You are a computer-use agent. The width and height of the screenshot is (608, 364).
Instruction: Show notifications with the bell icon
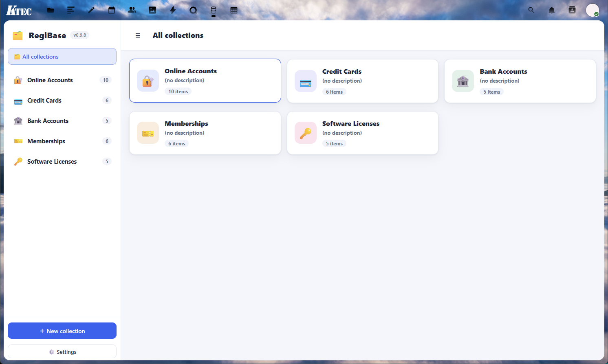[552, 10]
